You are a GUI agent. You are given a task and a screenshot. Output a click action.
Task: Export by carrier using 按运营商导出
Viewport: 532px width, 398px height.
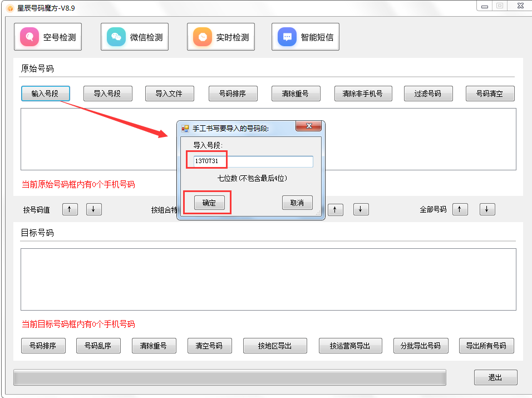[x=350, y=346]
